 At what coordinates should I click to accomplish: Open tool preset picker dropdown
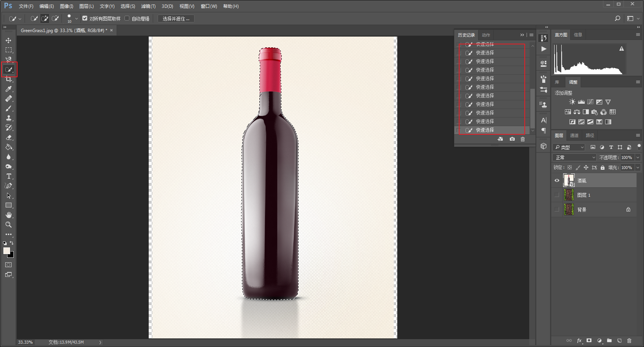20,19
